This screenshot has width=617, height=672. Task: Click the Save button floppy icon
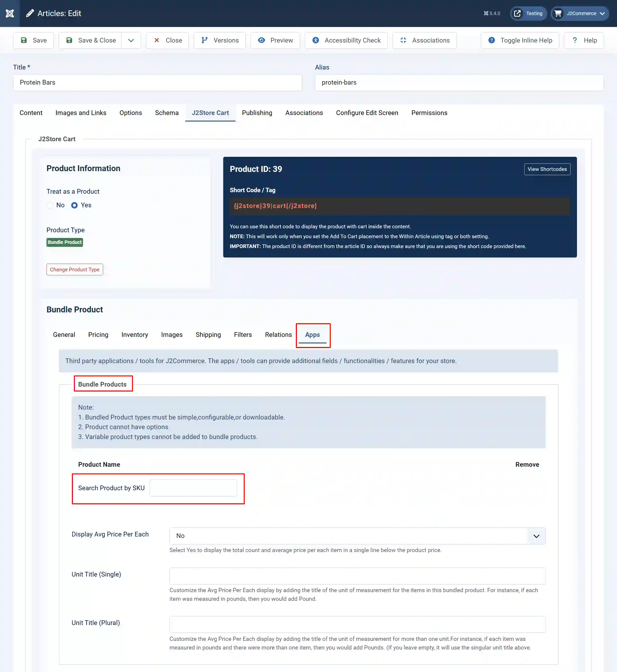24,40
